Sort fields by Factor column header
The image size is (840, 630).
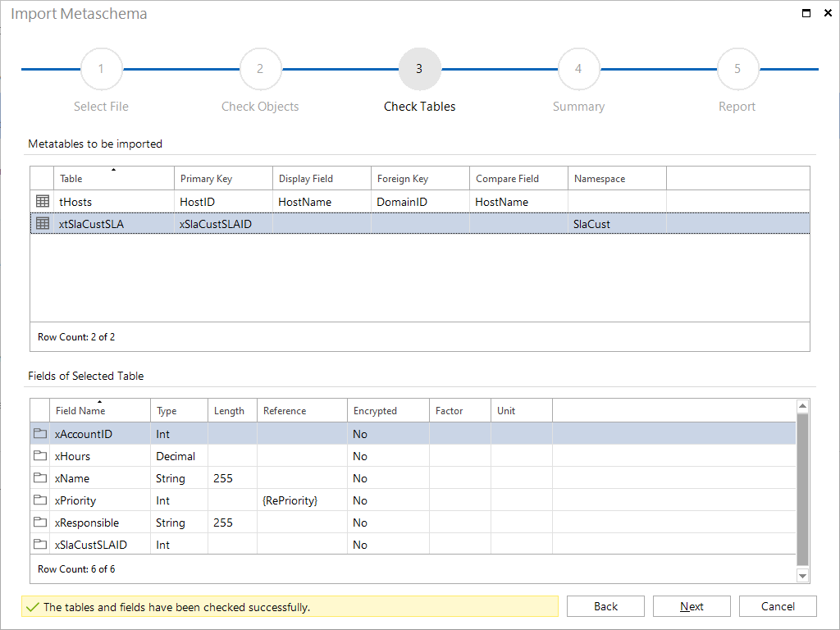coord(460,410)
